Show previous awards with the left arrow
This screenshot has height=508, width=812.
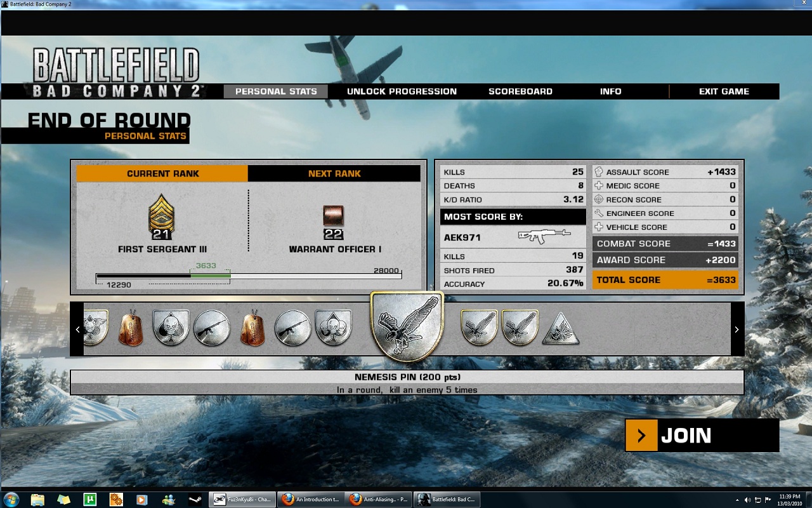77,329
